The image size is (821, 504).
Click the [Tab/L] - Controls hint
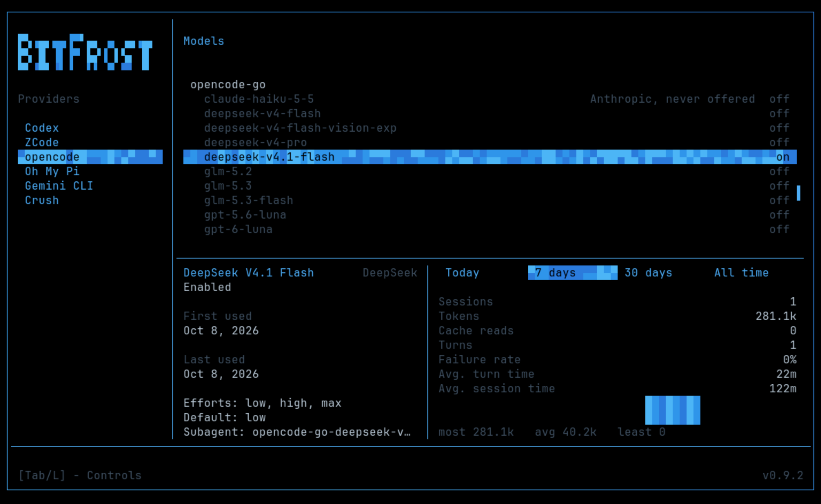[x=80, y=475]
